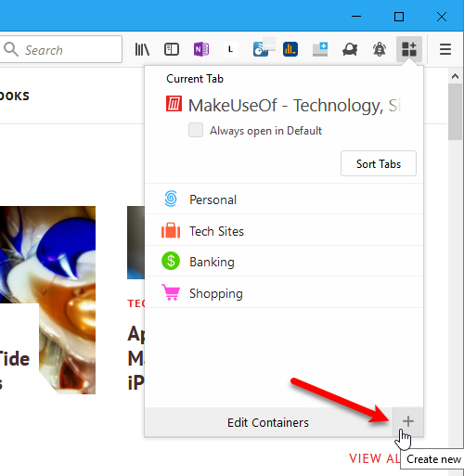Click Edit Containers at panel bottom
464x476 pixels.
(x=268, y=422)
